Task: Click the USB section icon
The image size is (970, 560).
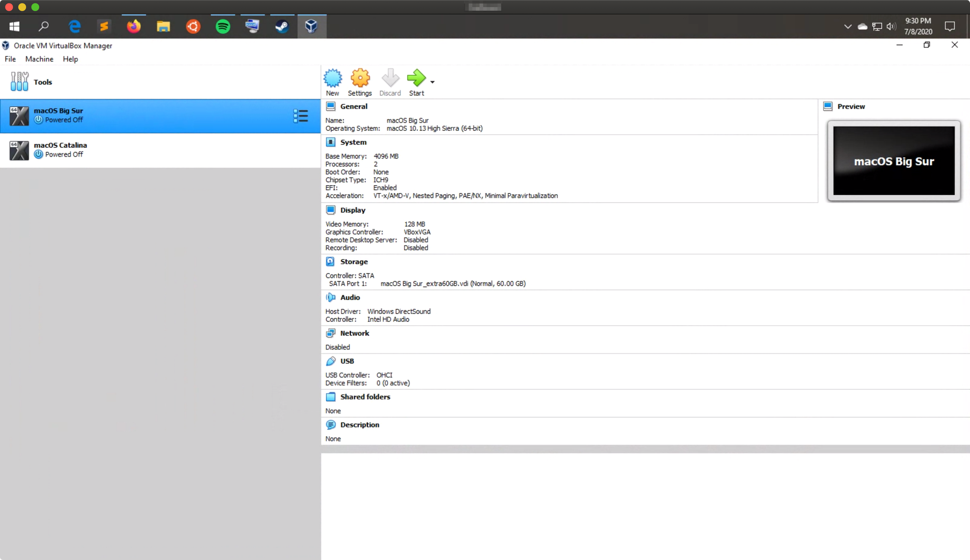Action: (331, 361)
